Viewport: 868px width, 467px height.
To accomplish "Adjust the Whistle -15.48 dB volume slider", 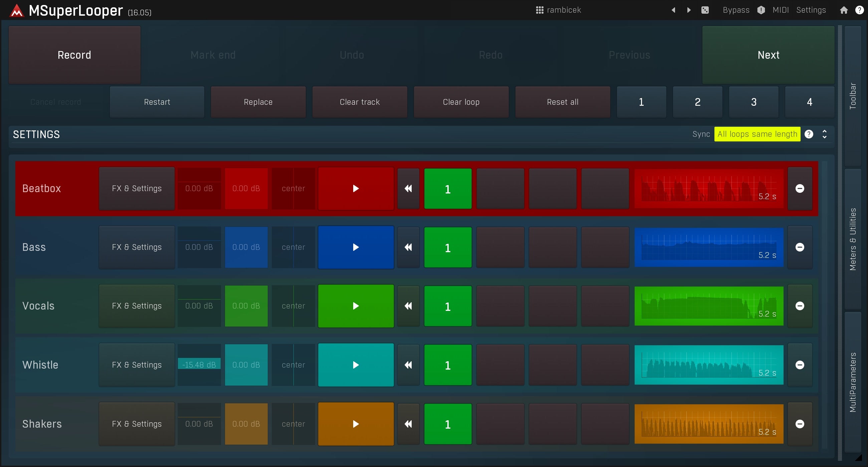I will [x=199, y=365].
